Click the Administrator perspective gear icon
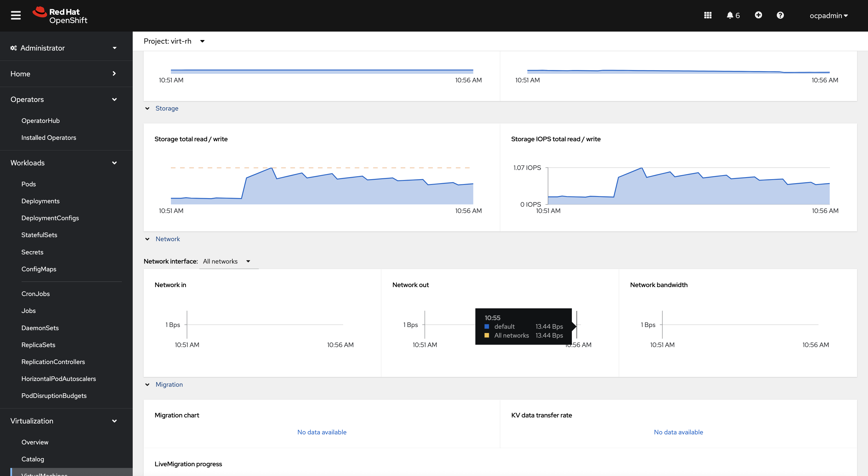Screen dimensions: 868x476 click(13, 48)
